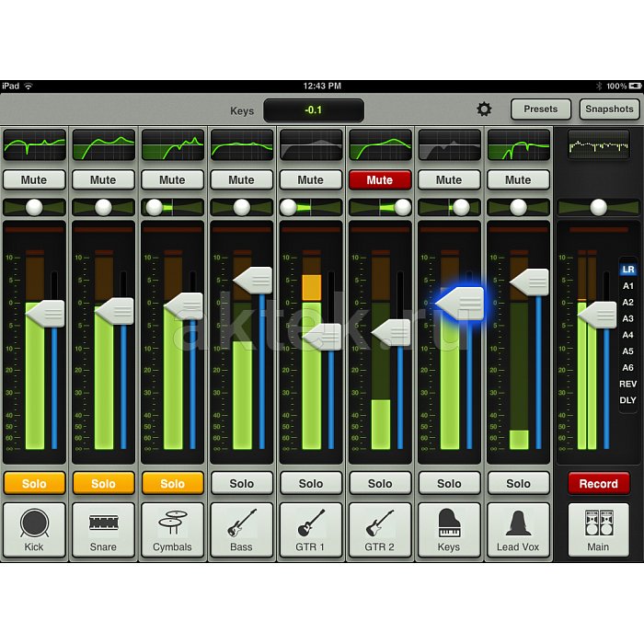Image resolution: width=644 pixels, height=644 pixels.
Task: Click the highlighted Keys fader handle
Action: tap(460, 304)
